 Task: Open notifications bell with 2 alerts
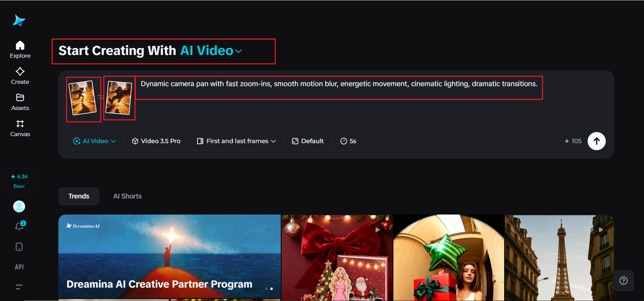[x=19, y=226]
